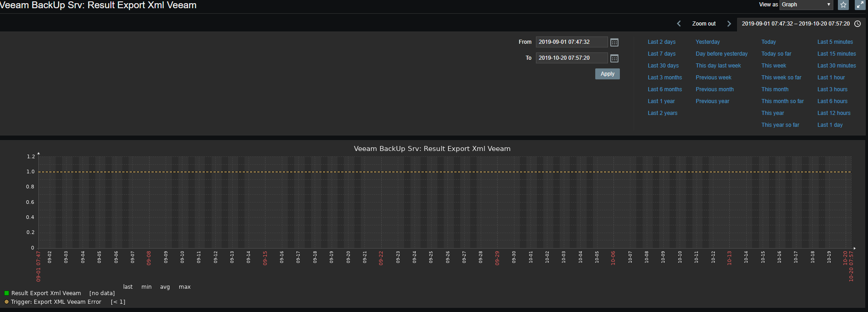This screenshot has height=312, width=868.
Task: Select Last 6 hours range
Action: point(832,101)
